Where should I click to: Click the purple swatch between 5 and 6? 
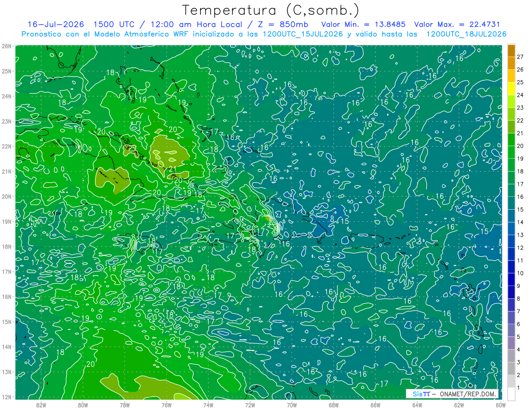click(x=511, y=330)
